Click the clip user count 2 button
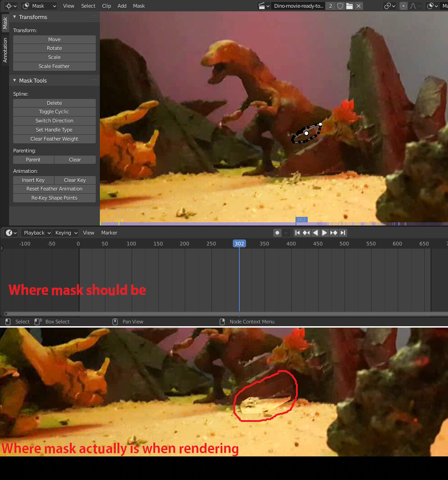The height and width of the screenshot is (480, 448). (x=330, y=6)
